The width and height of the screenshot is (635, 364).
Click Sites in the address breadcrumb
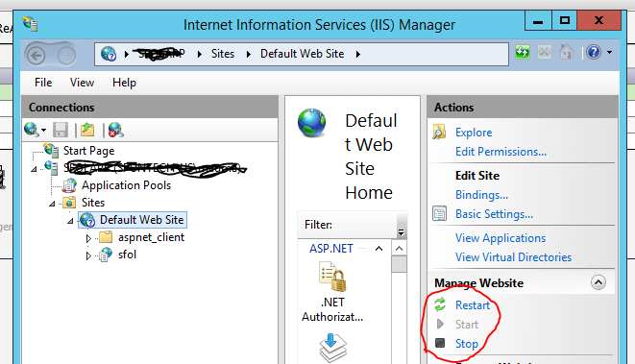[223, 54]
